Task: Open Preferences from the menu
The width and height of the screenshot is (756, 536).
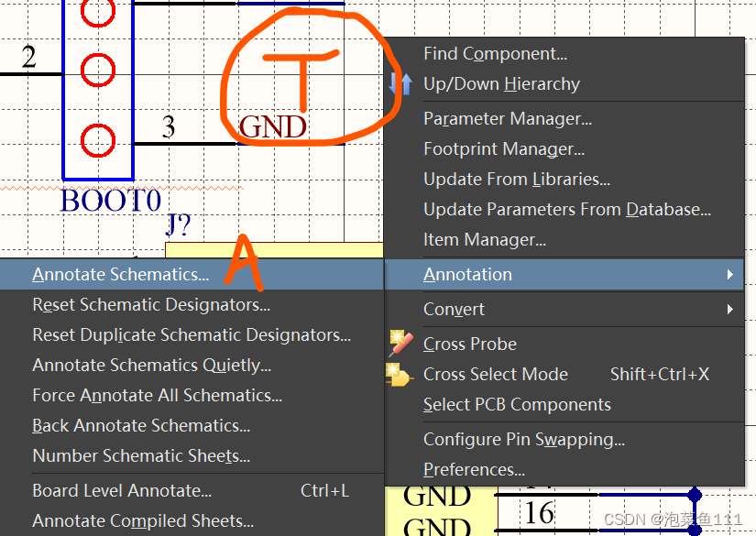Action: tap(564, 469)
